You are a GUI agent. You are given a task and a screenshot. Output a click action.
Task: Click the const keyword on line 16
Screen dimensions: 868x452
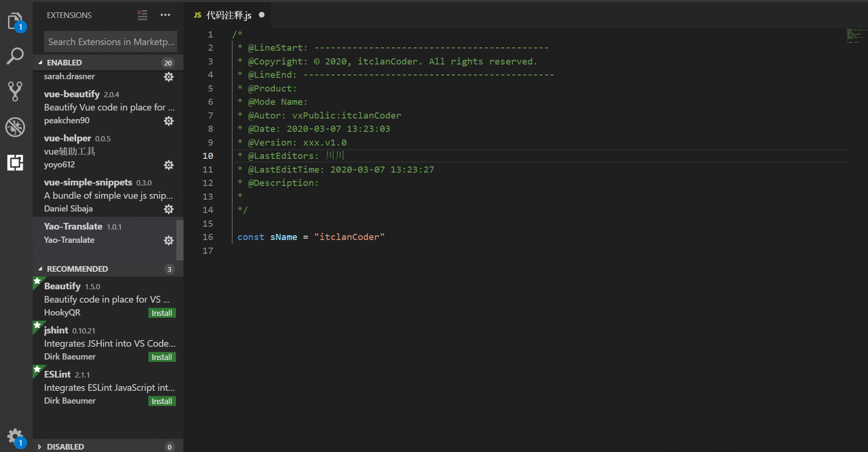251,237
